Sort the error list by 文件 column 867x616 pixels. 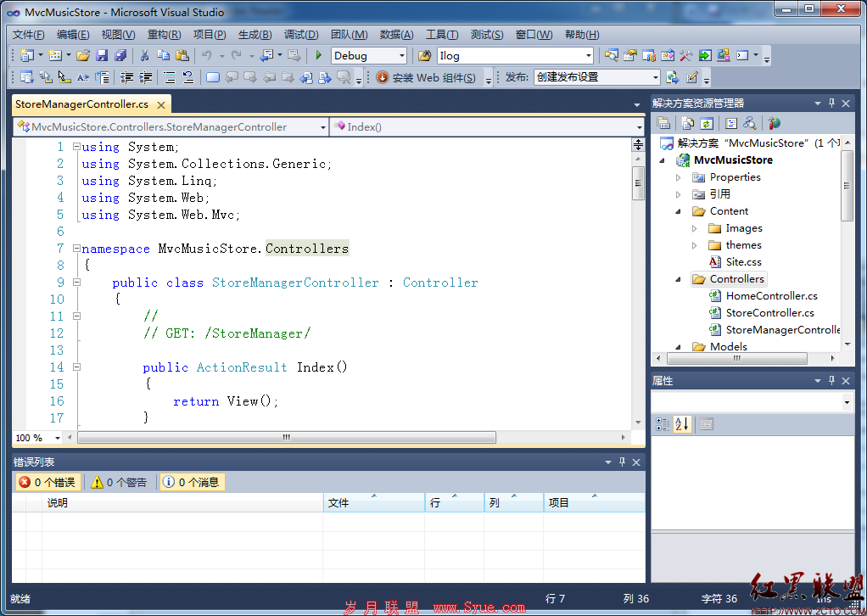tap(374, 502)
